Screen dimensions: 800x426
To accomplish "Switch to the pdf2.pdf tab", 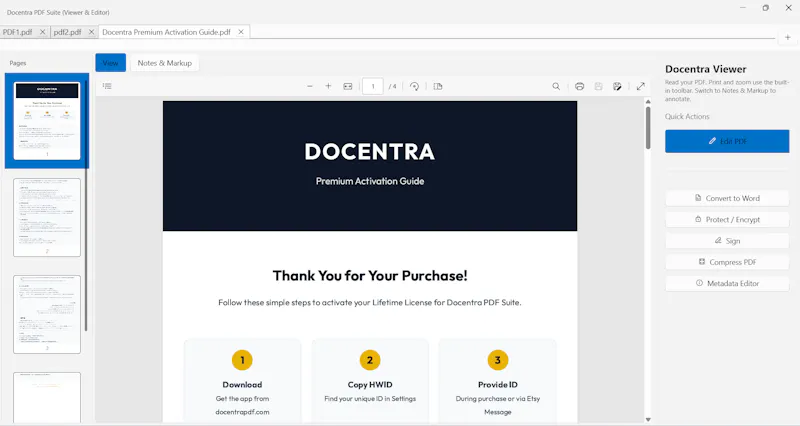I will tap(67, 32).
